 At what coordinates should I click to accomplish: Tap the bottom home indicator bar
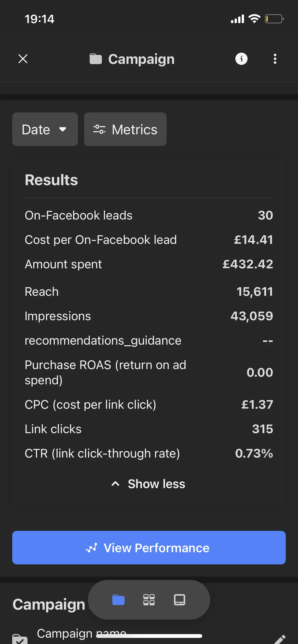point(149,636)
